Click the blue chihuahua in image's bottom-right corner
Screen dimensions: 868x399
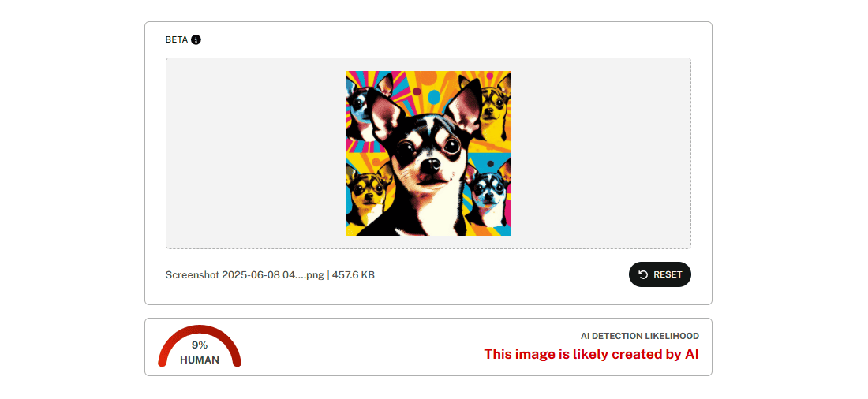490,194
